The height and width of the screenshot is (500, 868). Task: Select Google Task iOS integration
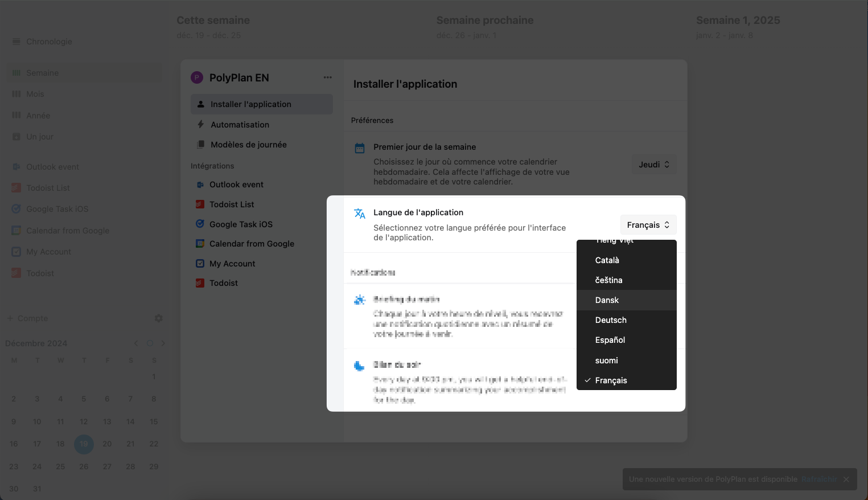click(x=241, y=224)
